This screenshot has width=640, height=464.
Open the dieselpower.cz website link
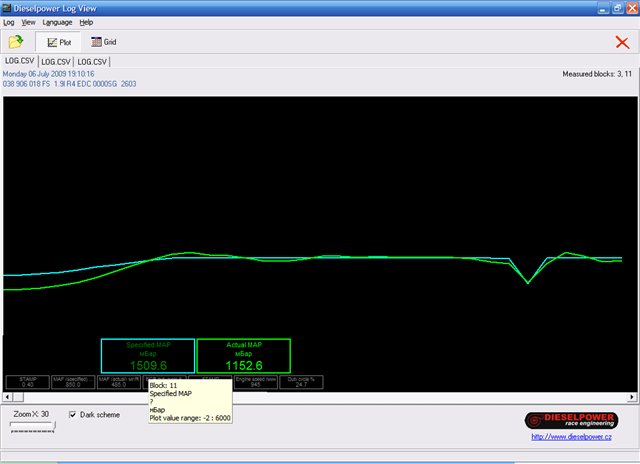pos(571,437)
